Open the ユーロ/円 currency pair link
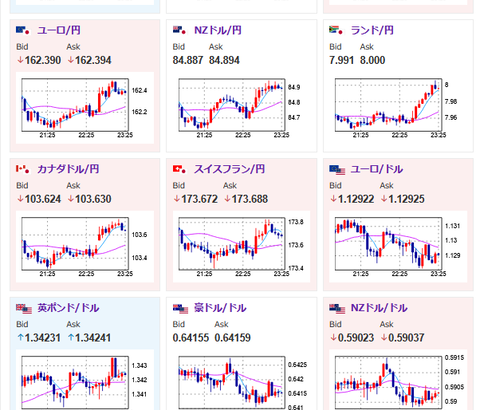 point(59,30)
